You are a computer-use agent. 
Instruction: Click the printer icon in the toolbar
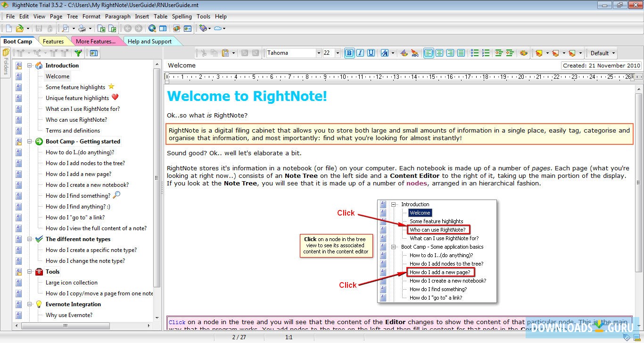pos(82,28)
